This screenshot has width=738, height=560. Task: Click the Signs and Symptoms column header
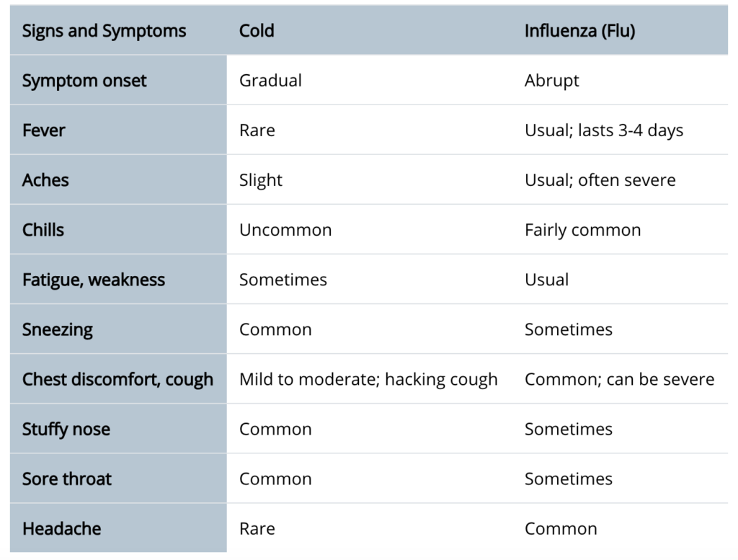pyautogui.click(x=104, y=31)
